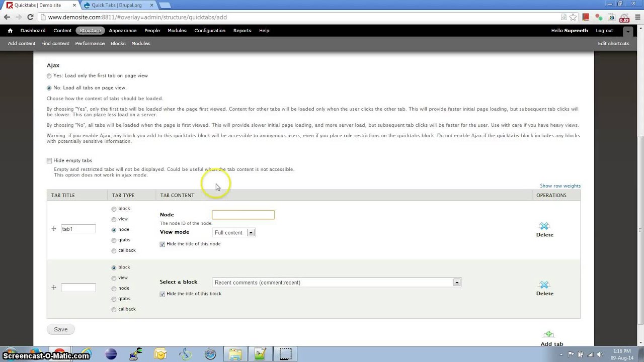Open Outlook from the taskbar
This screenshot has width=644, height=362.
pos(160,354)
